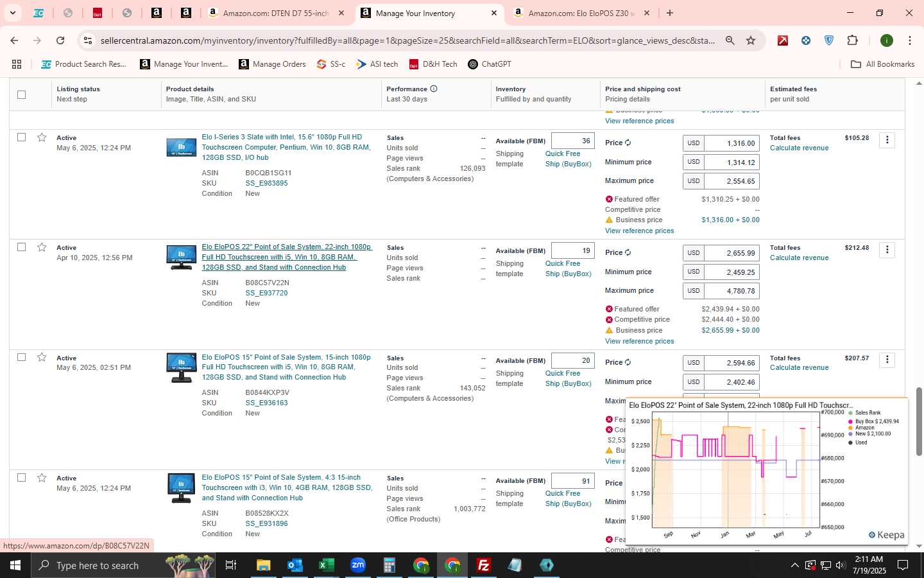The image size is (924, 578).
Task: Select the EloPOS 15" 4:3 i3 row checkbox
Action: (x=21, y=477)
